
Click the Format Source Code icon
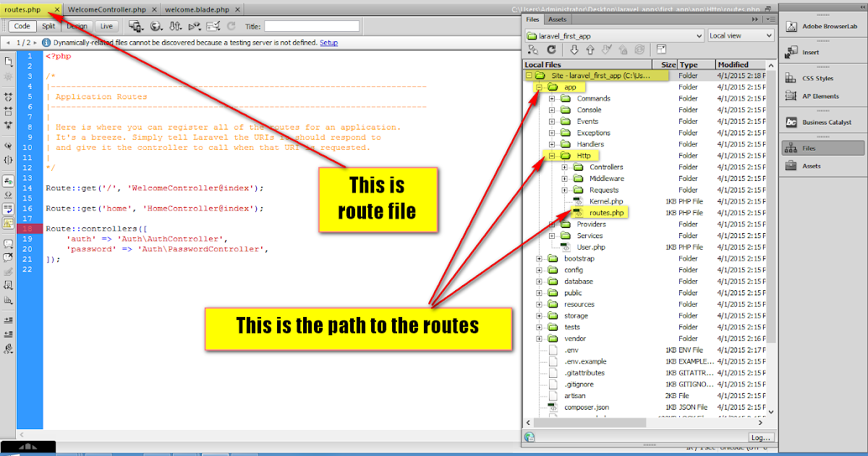tap(9, 349)
